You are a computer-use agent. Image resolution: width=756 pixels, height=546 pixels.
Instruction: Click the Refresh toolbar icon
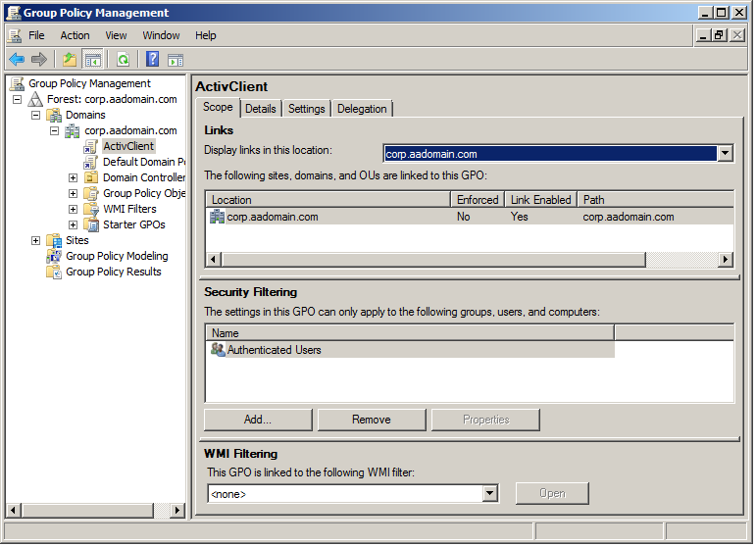click(123, 59)
